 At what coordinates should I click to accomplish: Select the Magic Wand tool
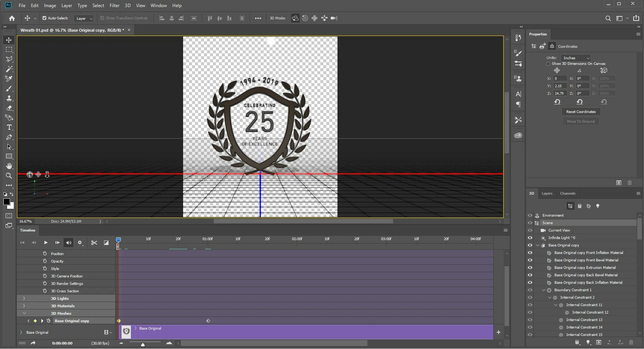coord(9,69)
